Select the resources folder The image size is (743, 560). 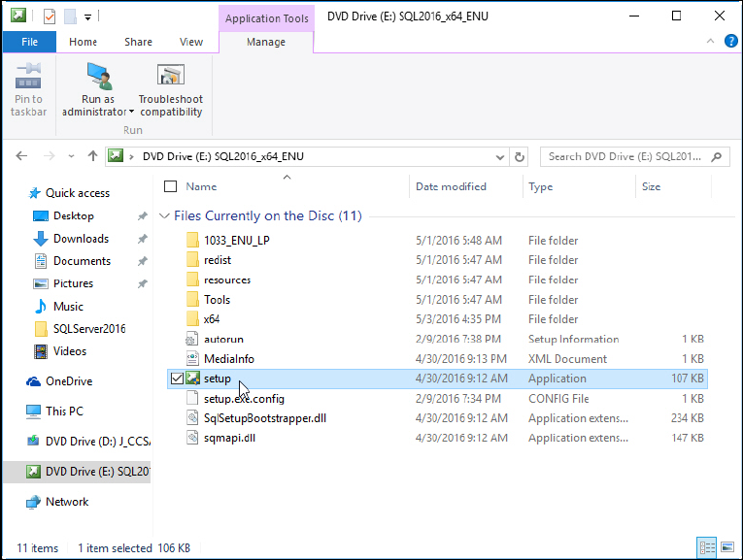(x=227, y=280)
